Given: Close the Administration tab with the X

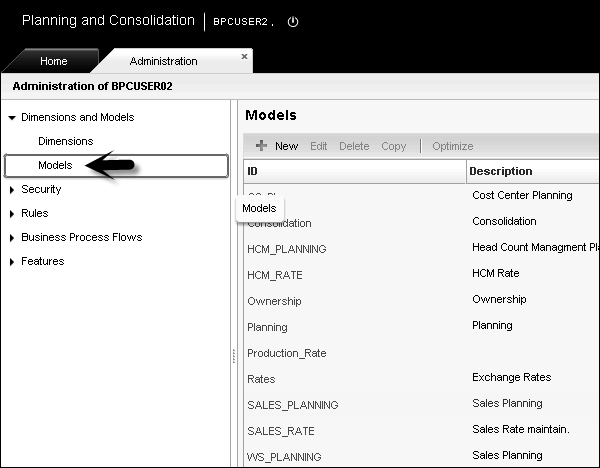Looking at the screenshot, I should tap(244, 57).
